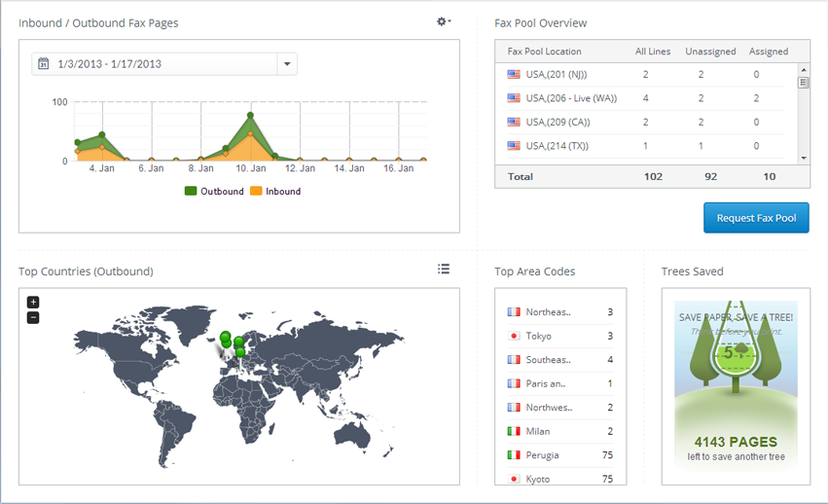Click the French flag beside Northwes..
The image size is (828, 504).
coord(514,408)
